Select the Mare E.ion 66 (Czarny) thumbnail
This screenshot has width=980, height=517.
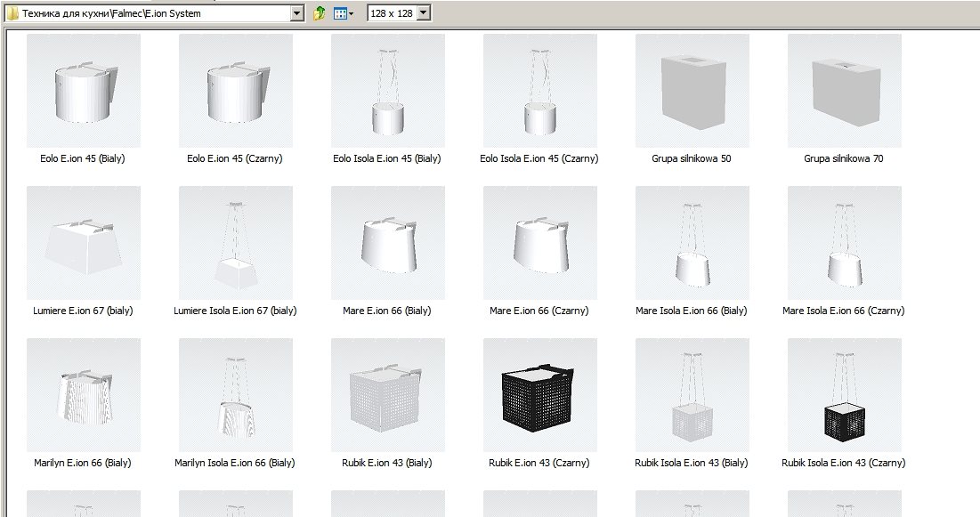540,243
